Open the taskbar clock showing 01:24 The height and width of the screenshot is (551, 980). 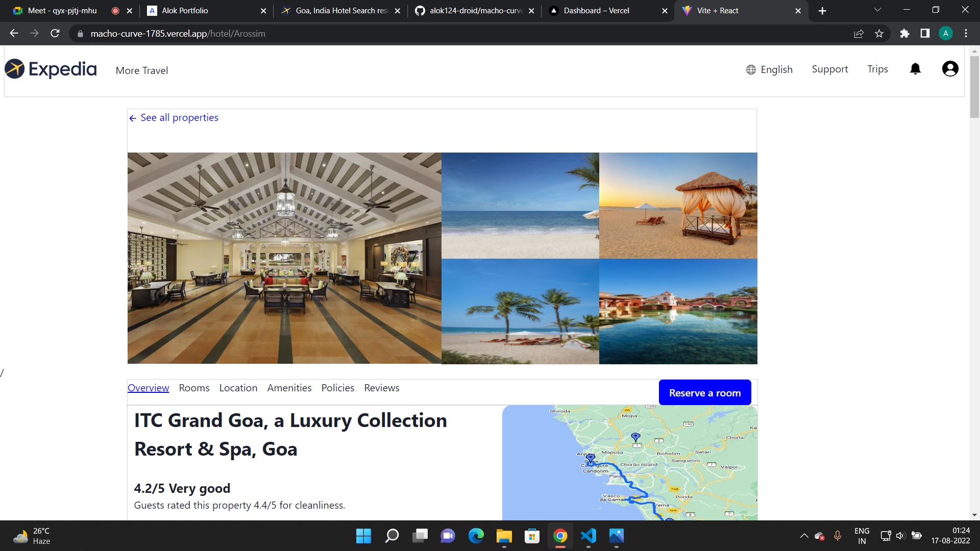point(950,536)
